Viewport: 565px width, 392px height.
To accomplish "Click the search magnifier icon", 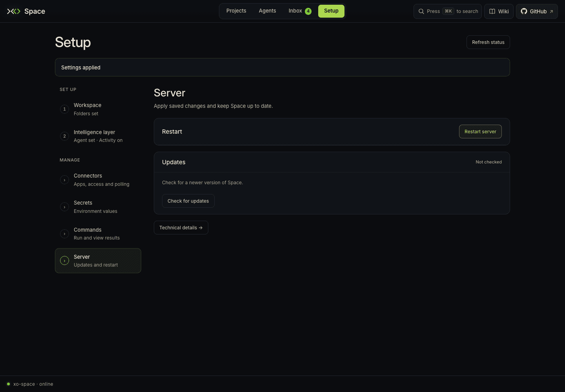I will tap(421, 11).
